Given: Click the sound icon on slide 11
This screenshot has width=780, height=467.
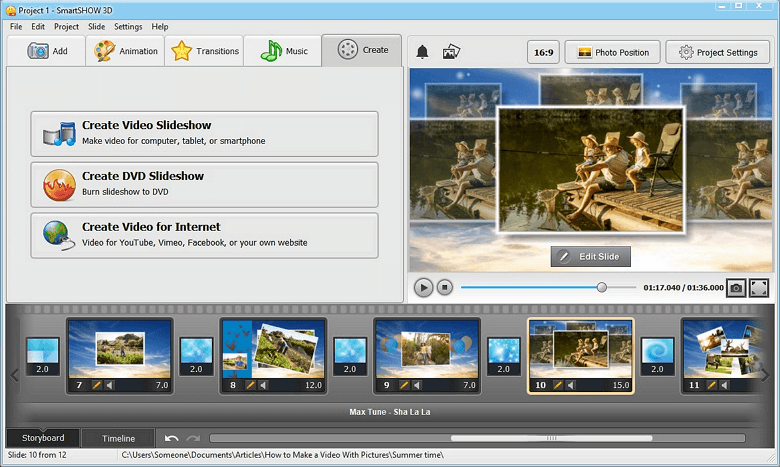Looking at the screenshot, I should (725, 385).
